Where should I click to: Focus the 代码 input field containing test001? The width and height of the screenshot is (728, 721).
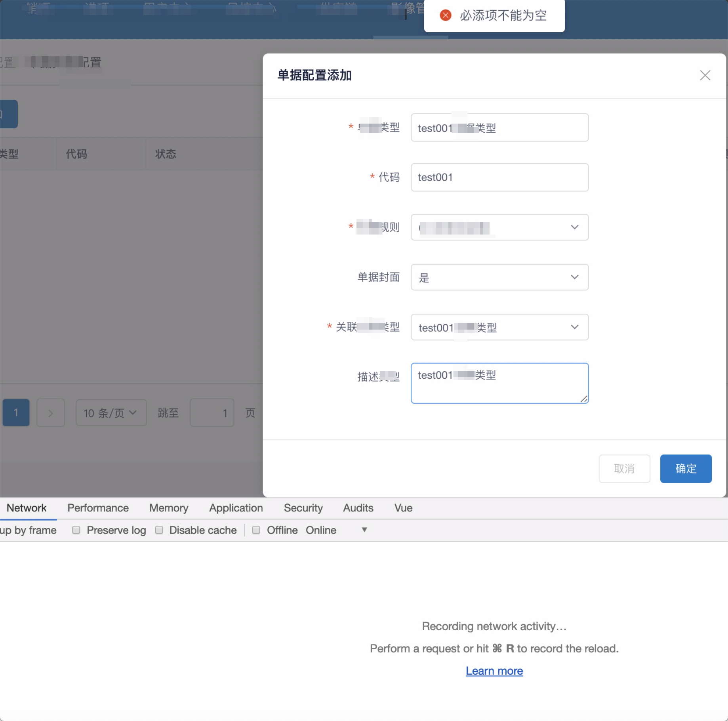[499, 177]
